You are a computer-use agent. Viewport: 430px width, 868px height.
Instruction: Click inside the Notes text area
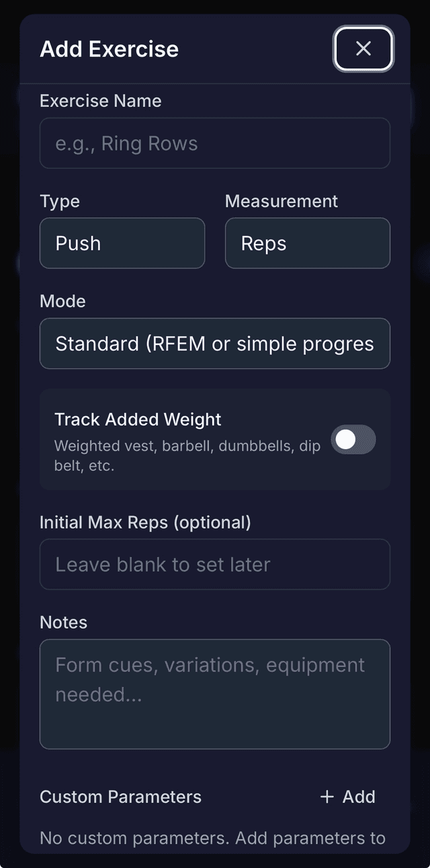pyautogui.click(x=215, y=693)
